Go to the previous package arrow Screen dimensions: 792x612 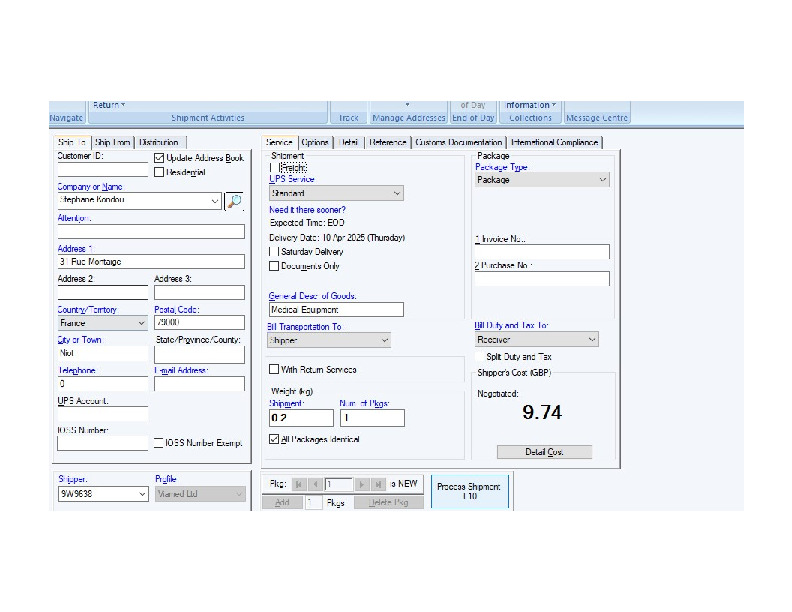pyautogui.click(x=313, y=484)
